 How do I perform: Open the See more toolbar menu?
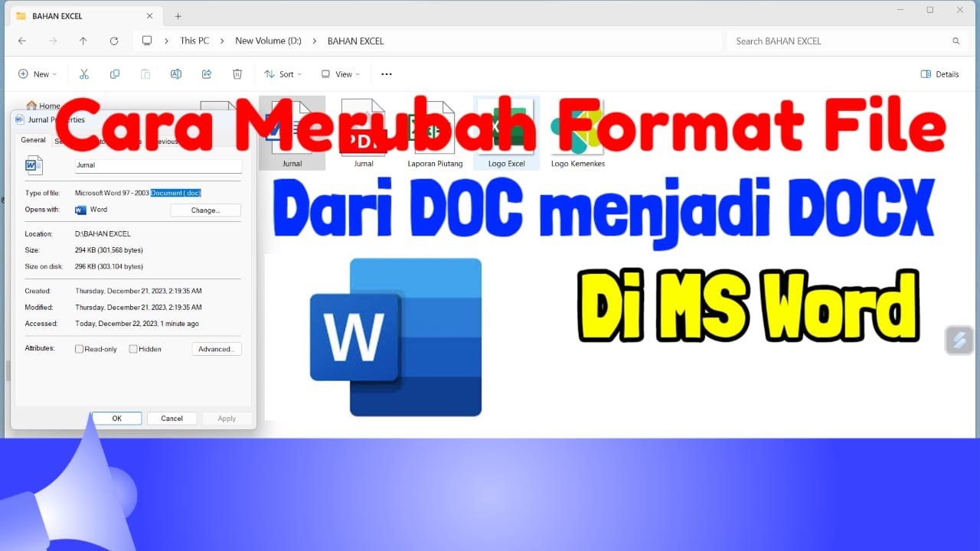[x=387, y=74]
